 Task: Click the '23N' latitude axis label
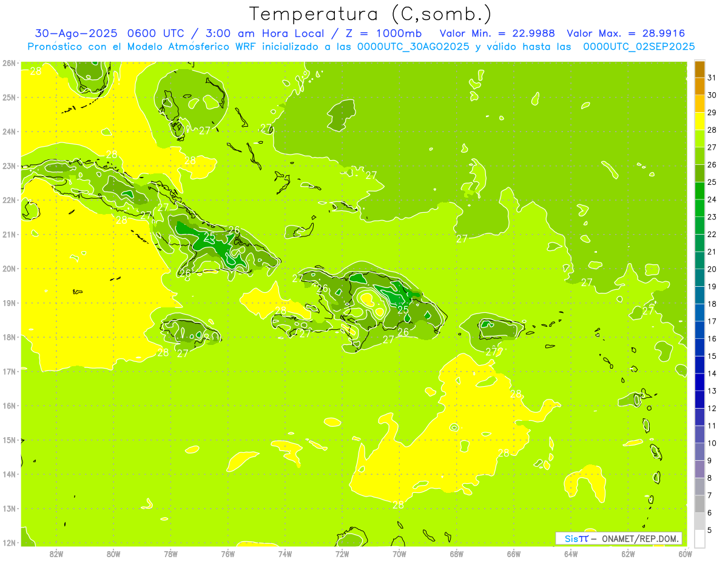(x=9, y=166)
